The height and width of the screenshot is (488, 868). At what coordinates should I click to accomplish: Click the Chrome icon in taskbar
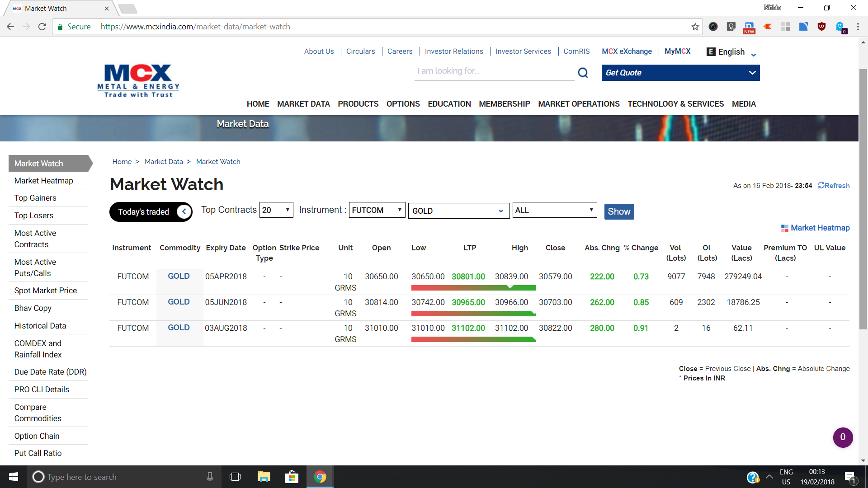(x=320, y=477)
